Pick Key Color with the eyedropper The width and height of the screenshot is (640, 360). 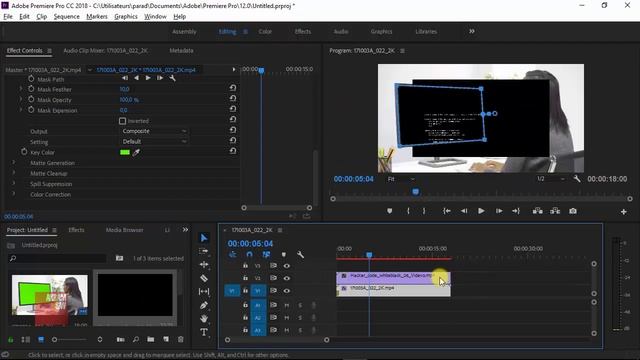(x=136, y=153)
